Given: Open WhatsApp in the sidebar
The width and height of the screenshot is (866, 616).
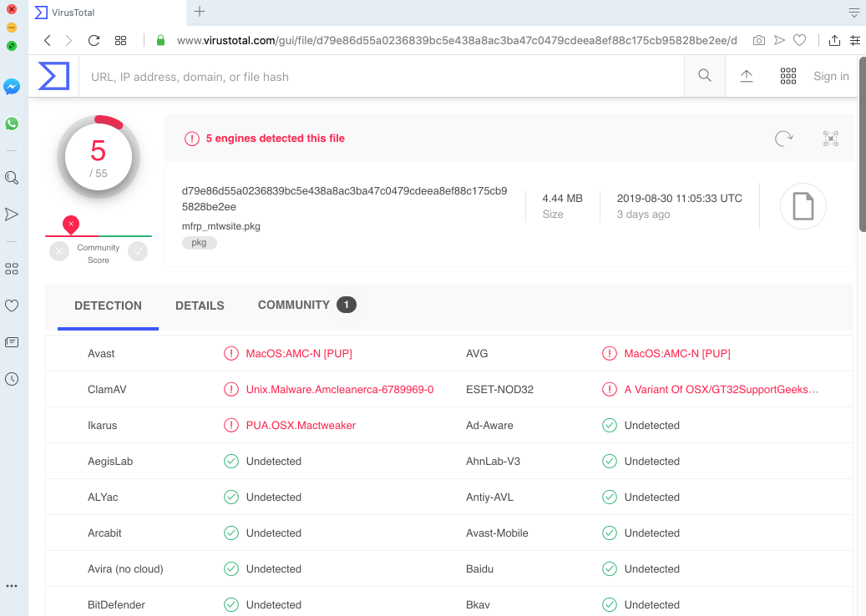Looking at the screenshot, I should pyautogui.click(x=12, y=124).
